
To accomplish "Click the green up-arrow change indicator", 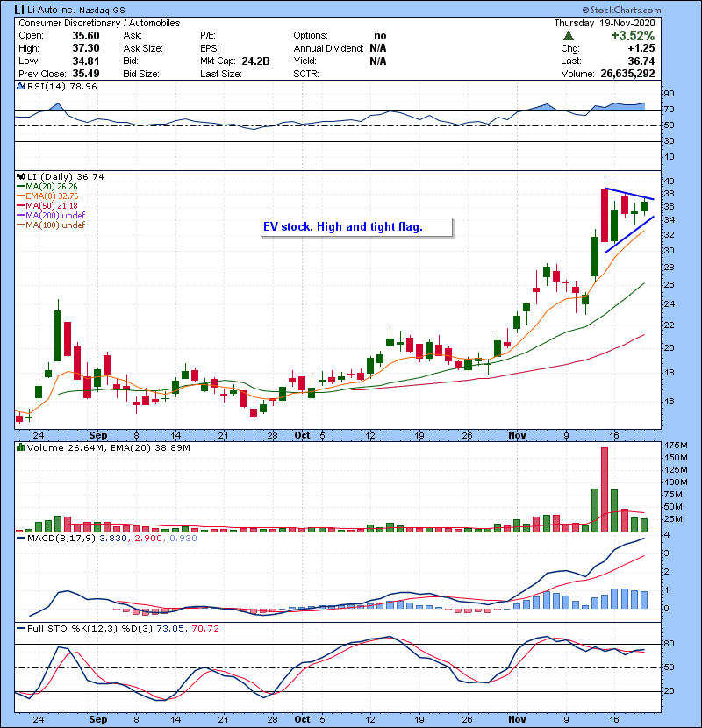I will [569, 36].
